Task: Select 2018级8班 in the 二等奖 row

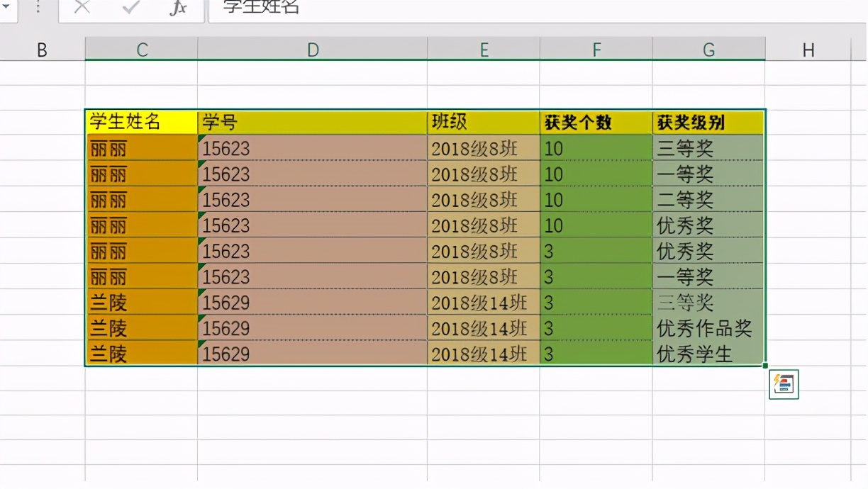Action: 484,199
